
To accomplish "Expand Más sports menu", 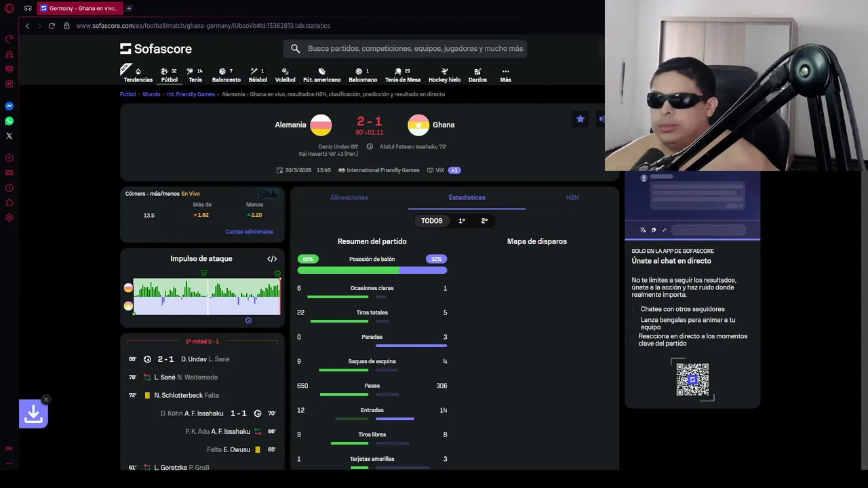I will (506, 75).
